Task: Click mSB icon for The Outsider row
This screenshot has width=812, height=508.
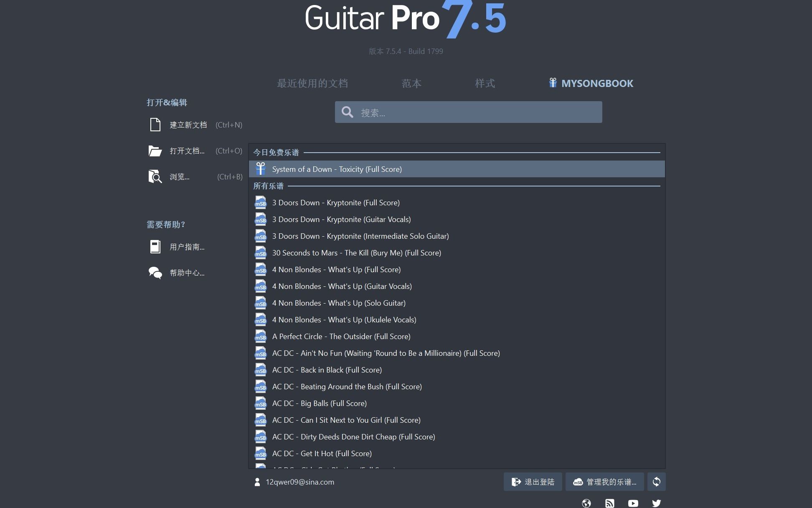Action: [261, 336]
